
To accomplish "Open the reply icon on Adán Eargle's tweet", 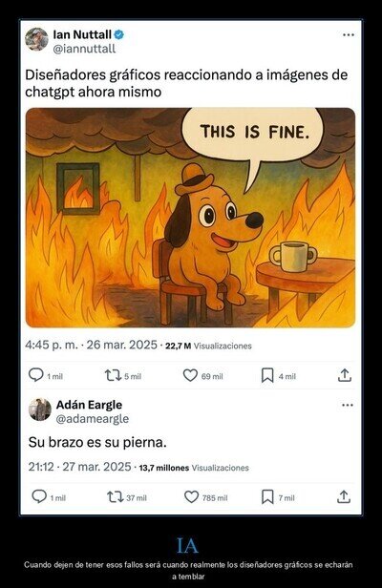I will pyautogui.click(x=39, y=497).
